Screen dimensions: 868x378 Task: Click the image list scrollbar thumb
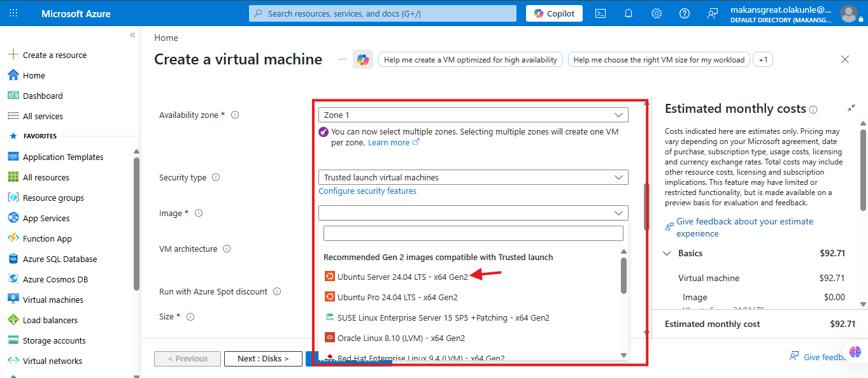[623, 275]
